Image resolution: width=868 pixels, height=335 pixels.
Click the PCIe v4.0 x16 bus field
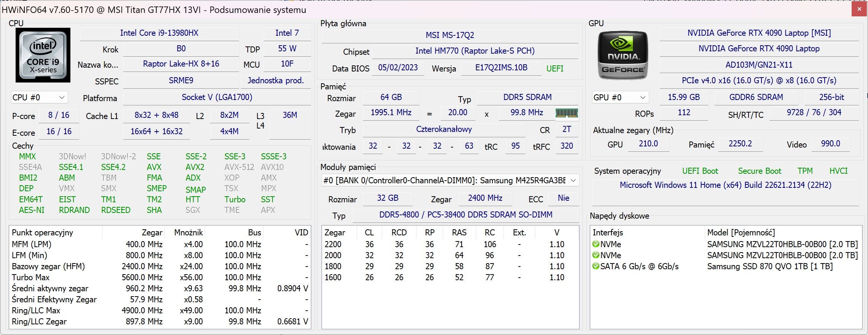pos(759,81)
